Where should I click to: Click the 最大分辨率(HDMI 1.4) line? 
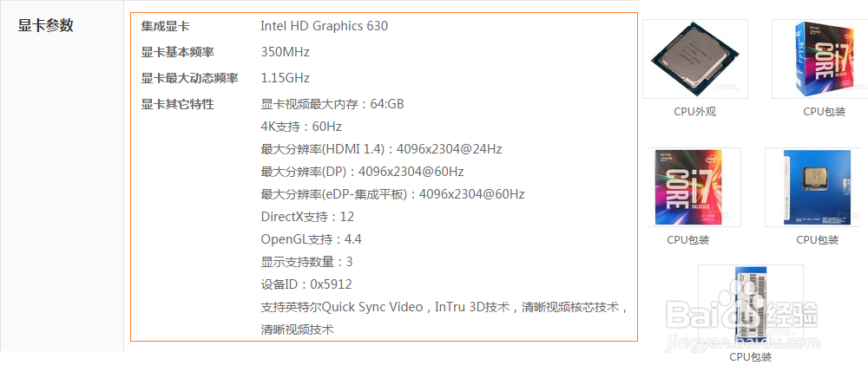tap(381, 149)
